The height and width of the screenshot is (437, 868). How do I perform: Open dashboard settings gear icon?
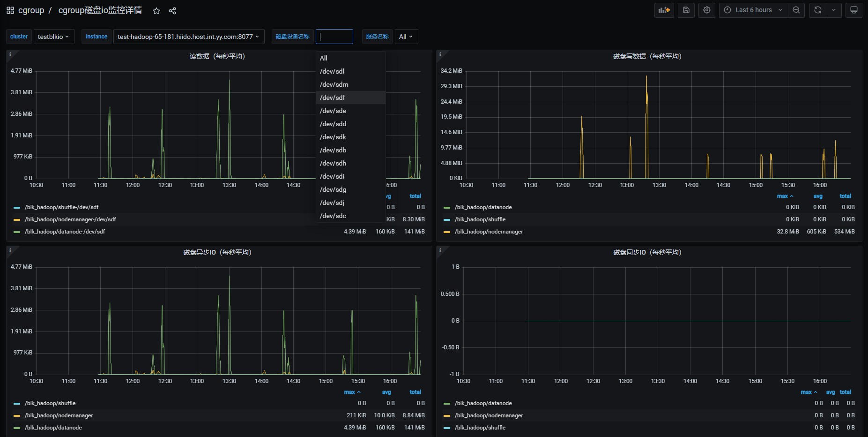(x=707, y=10)
